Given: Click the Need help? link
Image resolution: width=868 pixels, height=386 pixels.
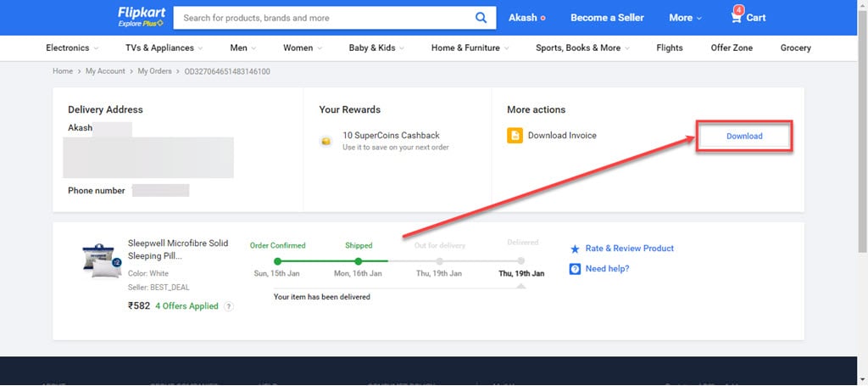Looking at the screenshot, I should (607, 269).
